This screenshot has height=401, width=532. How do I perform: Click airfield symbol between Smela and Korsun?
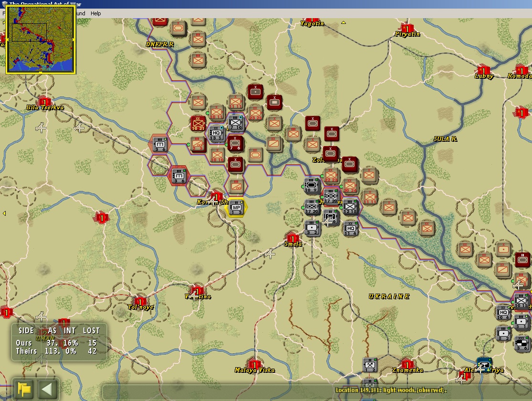(x=270, y=253)
